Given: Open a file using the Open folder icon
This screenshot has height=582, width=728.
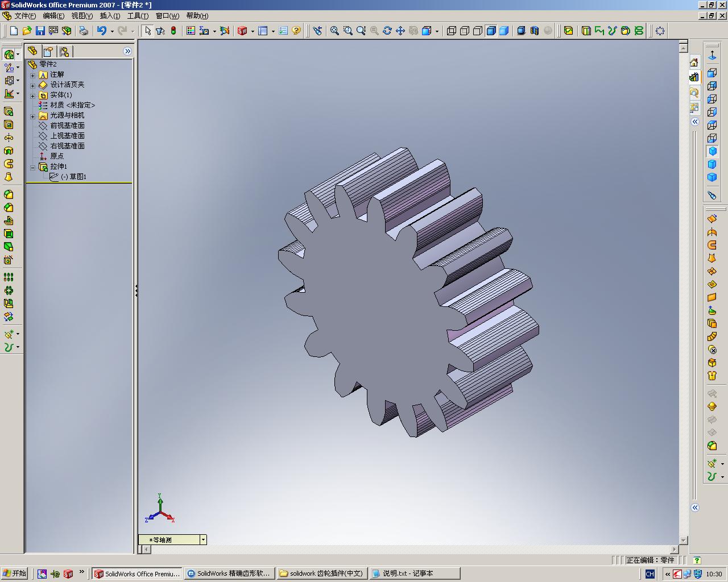Looking at the screenshot, I should [x=27, y=31].
